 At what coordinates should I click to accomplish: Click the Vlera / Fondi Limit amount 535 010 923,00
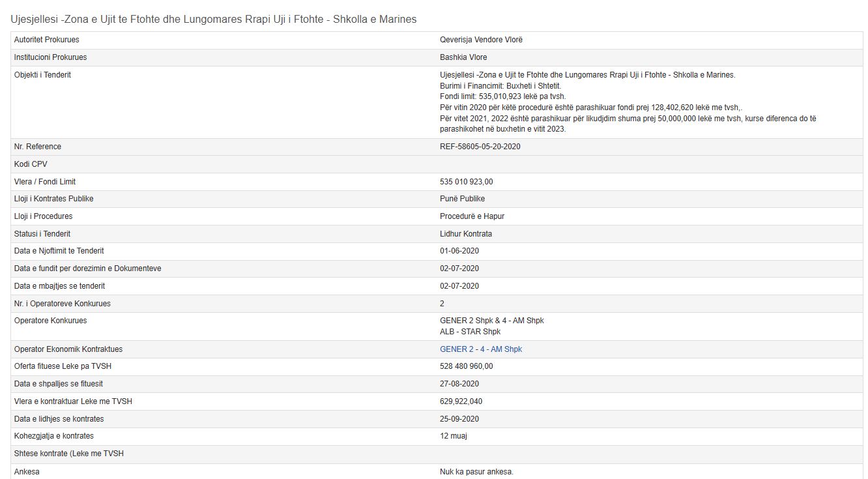(x=467, y=182)
